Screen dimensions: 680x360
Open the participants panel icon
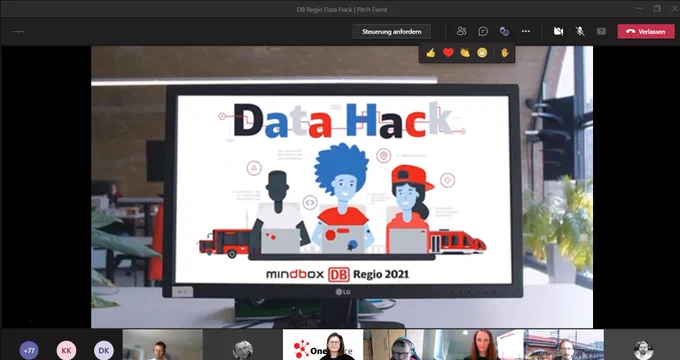click(x=461, y=31)
